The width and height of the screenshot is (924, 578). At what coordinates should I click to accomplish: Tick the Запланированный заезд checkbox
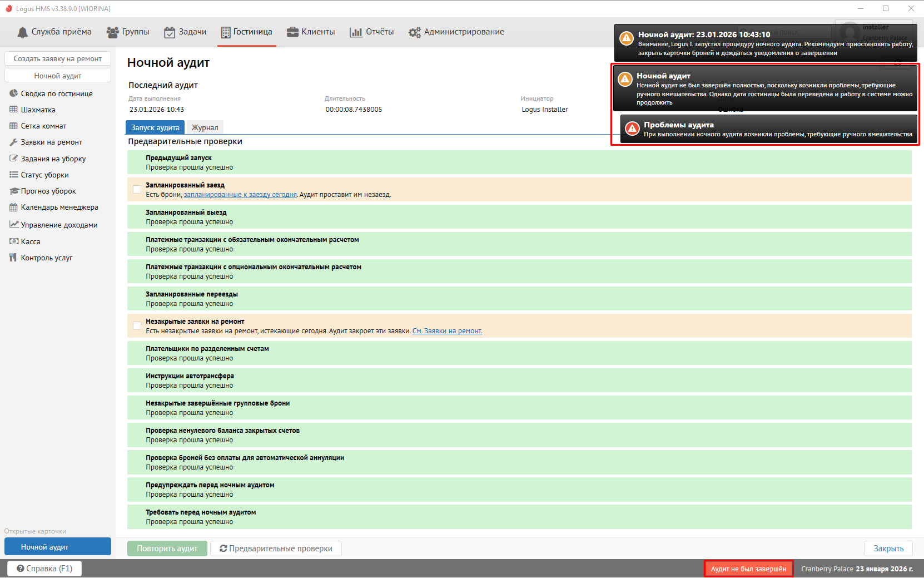coord(137,190)
